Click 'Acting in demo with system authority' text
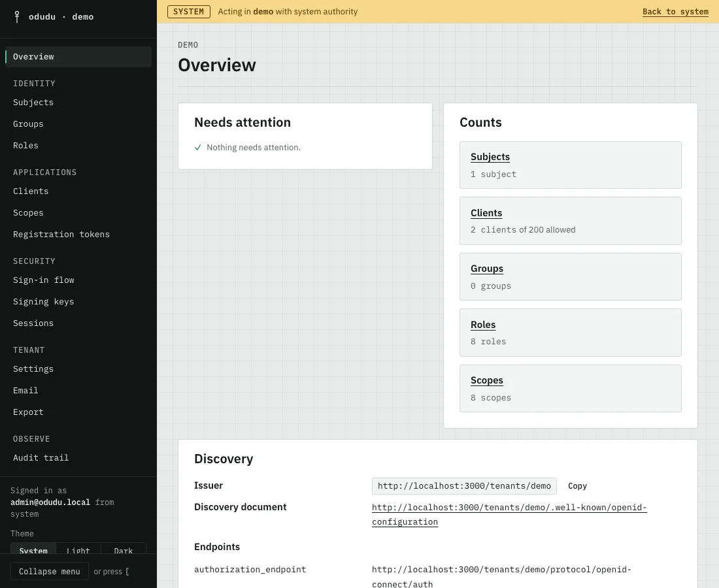This screenshot has width=719, height=588. [x=288, y=12]
